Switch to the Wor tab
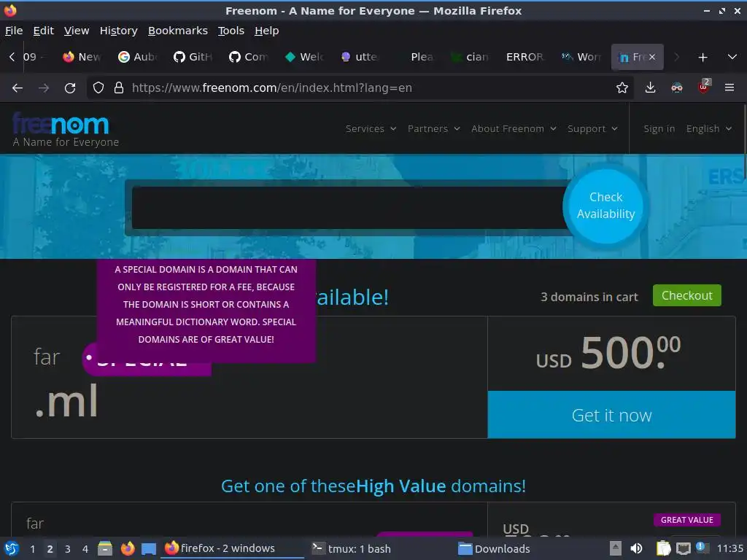Screen dimensions: 747x560 point(581,57)
